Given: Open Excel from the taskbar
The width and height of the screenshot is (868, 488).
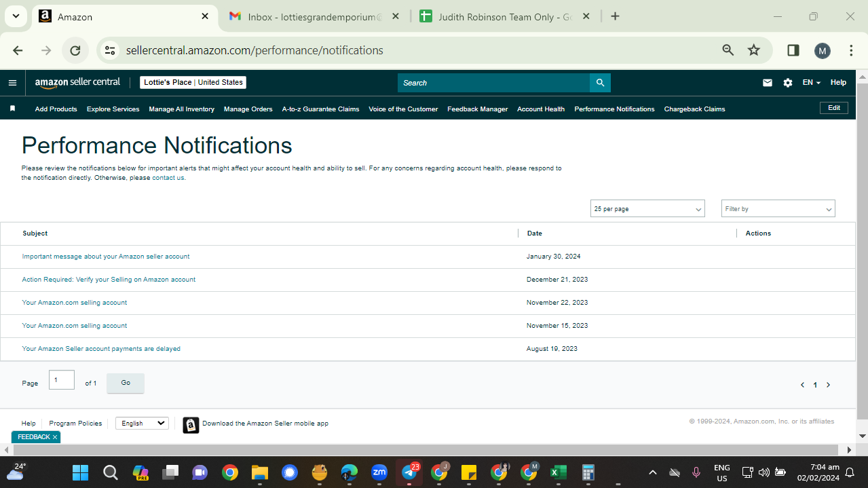Looking at the screenshot, I should click(x=558, y=472).
